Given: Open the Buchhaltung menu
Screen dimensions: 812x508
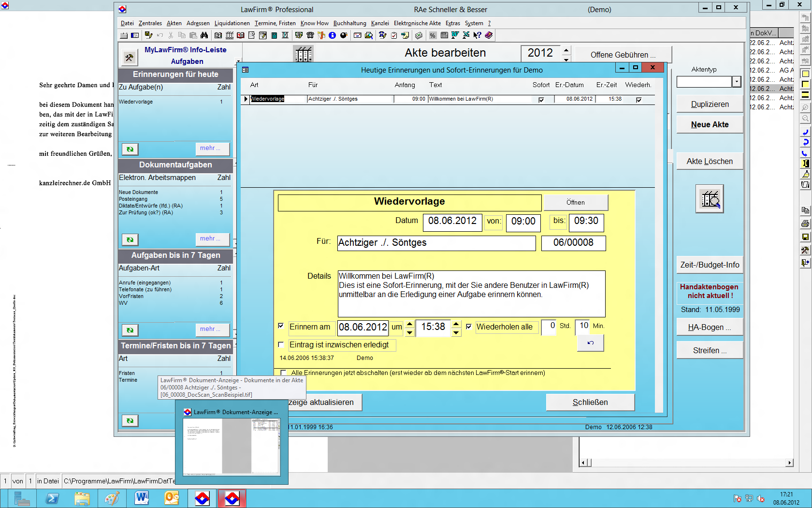Looking at the screenshot, I should pyautogui.click(x=349, y=23).
